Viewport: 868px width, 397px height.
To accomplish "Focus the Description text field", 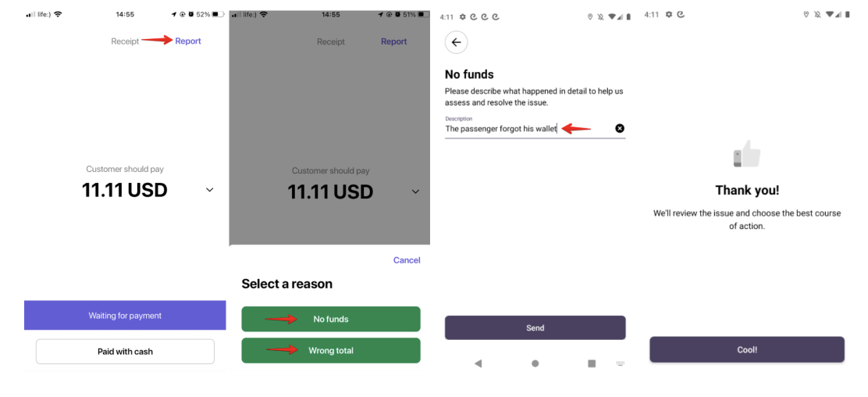I will [x=535, y=127].
